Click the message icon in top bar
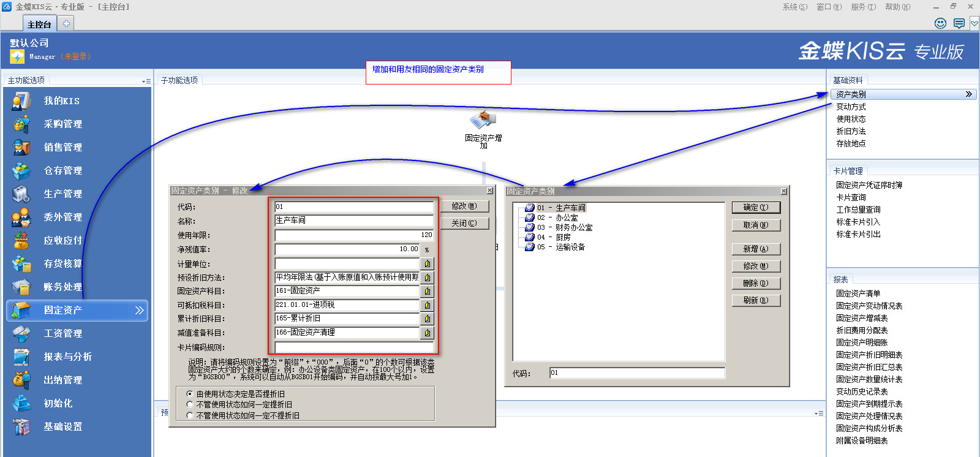 tap(959, 23)
